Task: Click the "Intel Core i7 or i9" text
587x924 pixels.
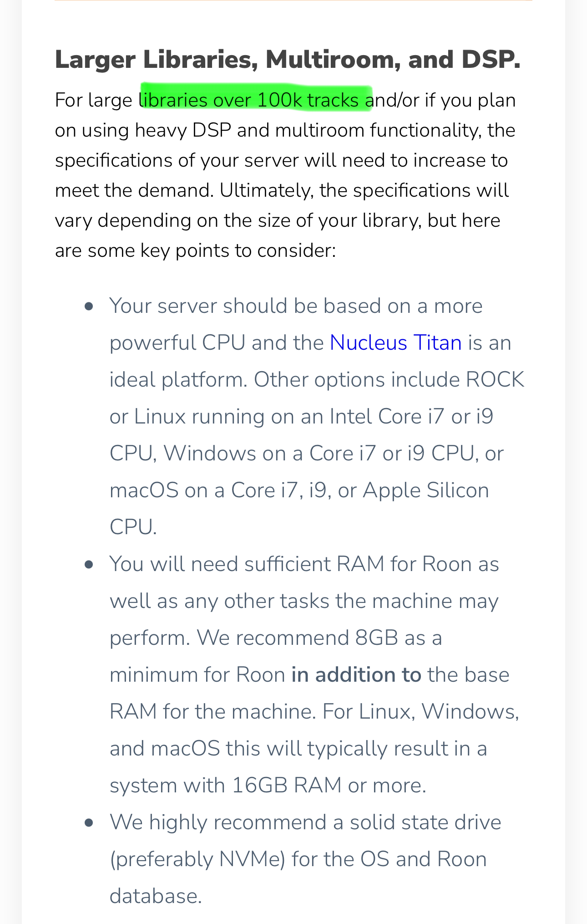Action: [x=411, y=417]
